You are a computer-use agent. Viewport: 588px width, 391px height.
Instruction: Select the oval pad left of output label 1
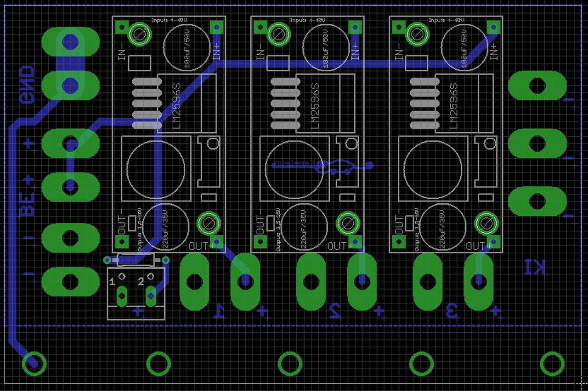194,281
